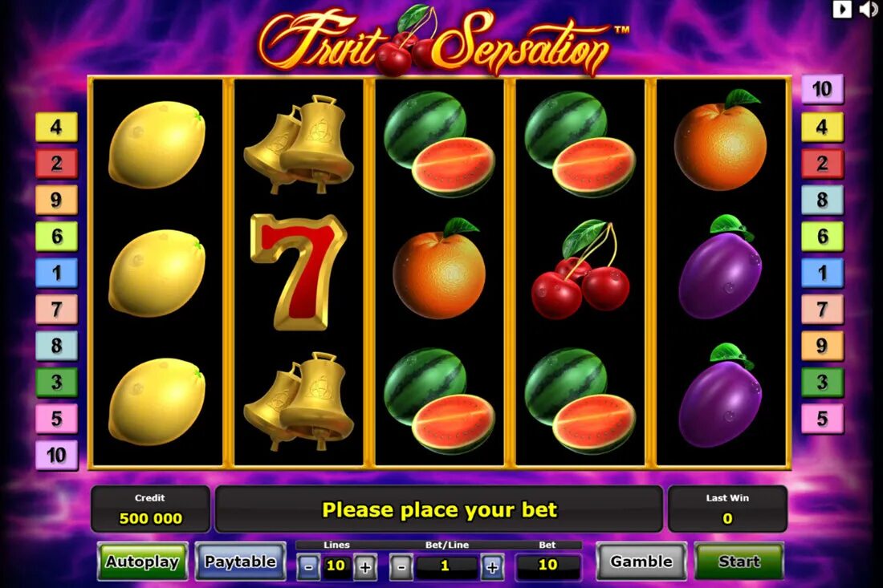Lower the Bet/Line value
883x588 pixels.
point(401,566)
